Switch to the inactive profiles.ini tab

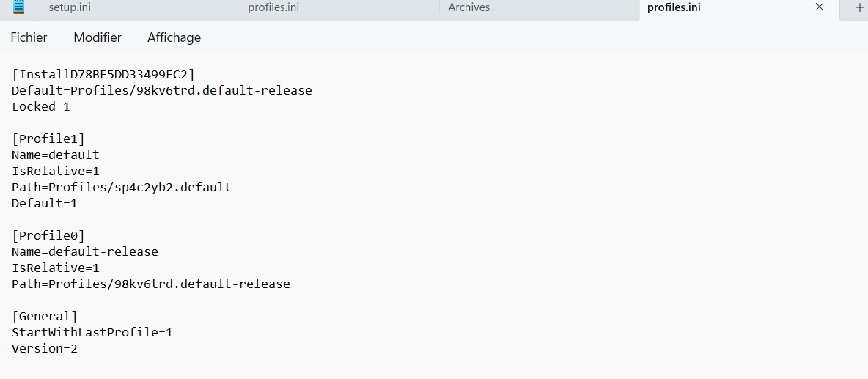pyautogui.click(x=273, y=7)
